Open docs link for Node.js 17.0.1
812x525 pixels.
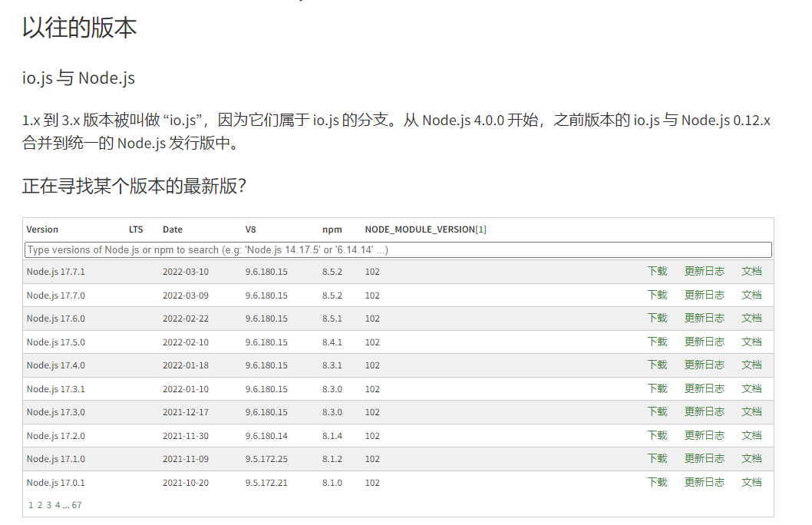751,483
